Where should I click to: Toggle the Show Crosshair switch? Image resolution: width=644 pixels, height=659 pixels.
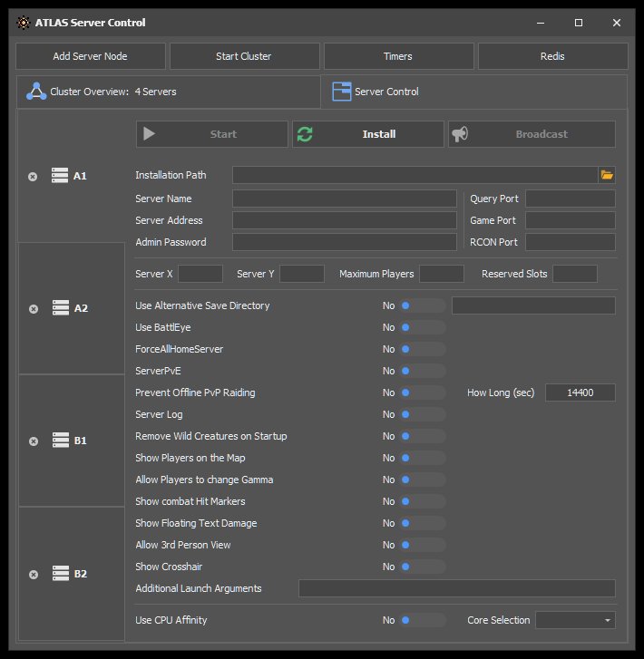[423, 567]
